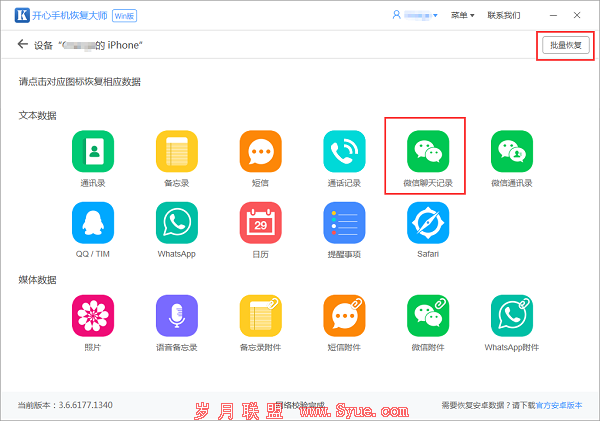The image size is (600, 421).
Task: Select the orange 短信 messages icon
Action: pos(261,152)
